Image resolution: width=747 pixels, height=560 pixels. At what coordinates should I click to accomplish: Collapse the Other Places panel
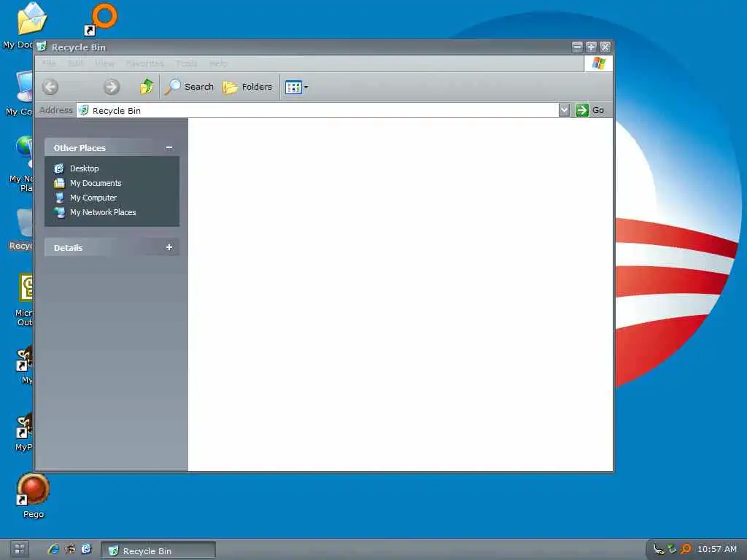coord(169,147)
